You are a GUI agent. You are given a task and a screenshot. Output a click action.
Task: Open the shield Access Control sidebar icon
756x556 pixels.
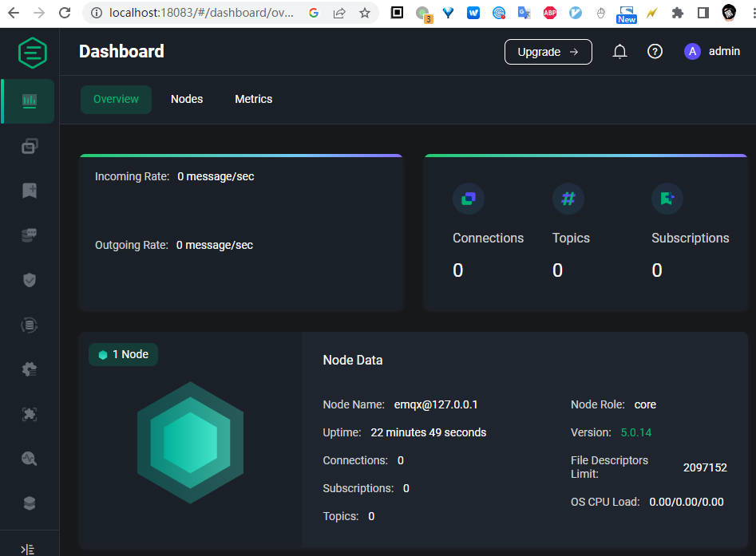(30, 280)
